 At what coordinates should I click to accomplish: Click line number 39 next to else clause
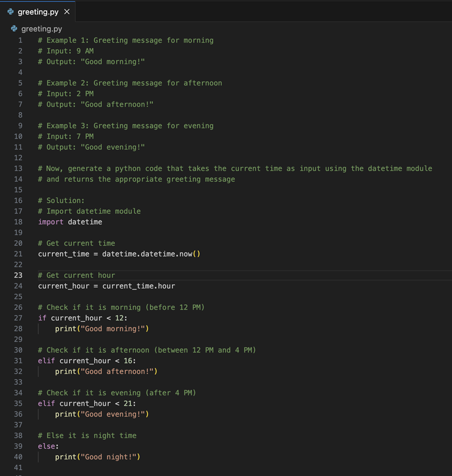18,446
